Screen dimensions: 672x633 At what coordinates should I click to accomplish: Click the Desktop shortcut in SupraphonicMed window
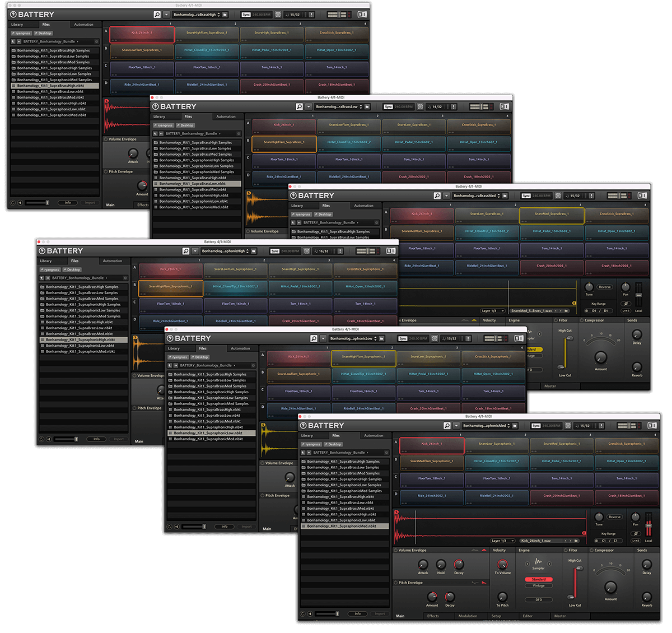click(x=333, y=444)
